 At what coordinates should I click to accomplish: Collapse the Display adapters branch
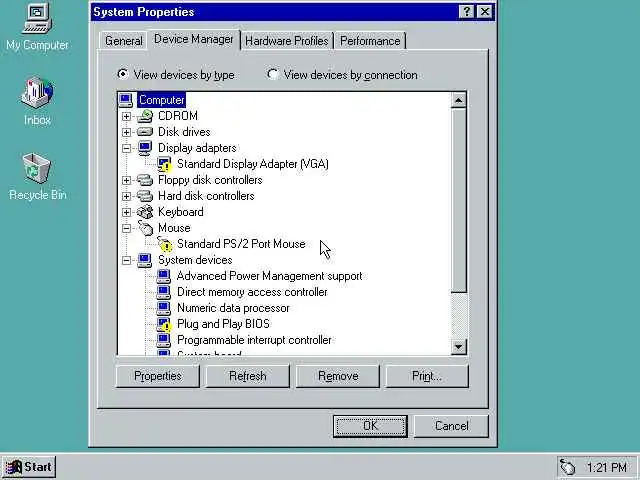pos(127,148)
